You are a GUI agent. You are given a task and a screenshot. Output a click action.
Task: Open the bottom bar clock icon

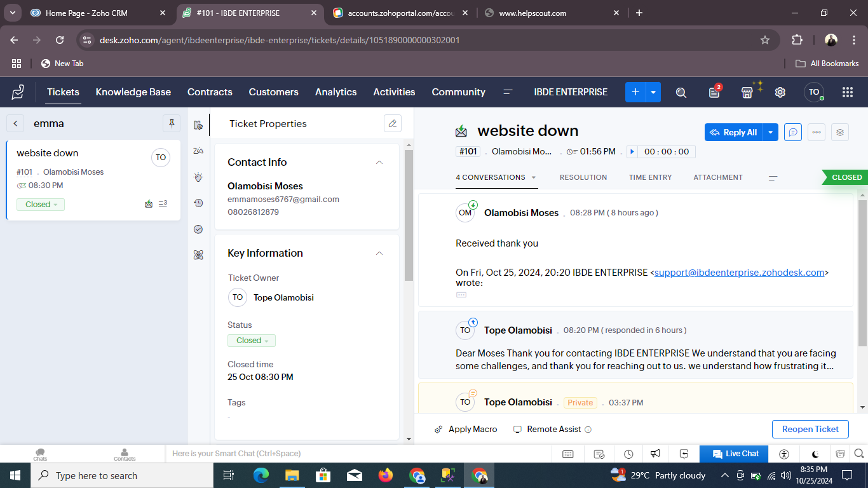pyautogui.click(x=628, y=454)
